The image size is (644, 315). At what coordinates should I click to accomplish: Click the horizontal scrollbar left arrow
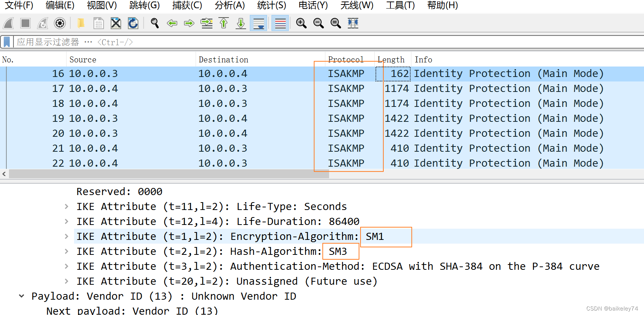tap(4, 174)
